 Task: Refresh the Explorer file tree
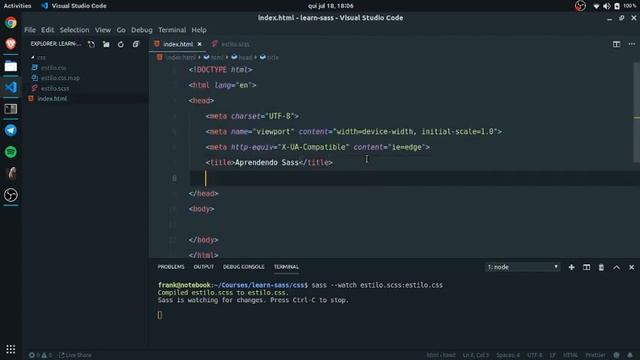[121, 44]
